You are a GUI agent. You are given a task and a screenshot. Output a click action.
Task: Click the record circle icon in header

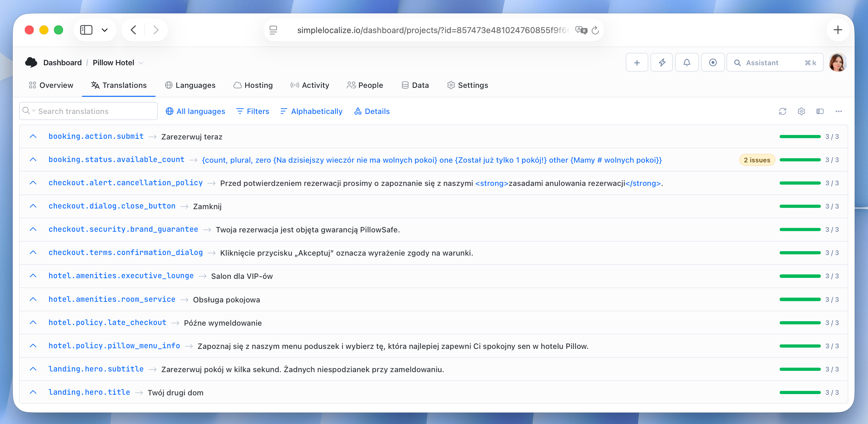tap(713, 63)
